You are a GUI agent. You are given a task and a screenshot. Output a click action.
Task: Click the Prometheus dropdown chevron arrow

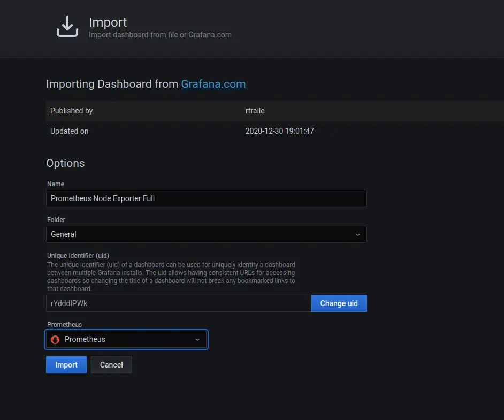tap(197, 340)
